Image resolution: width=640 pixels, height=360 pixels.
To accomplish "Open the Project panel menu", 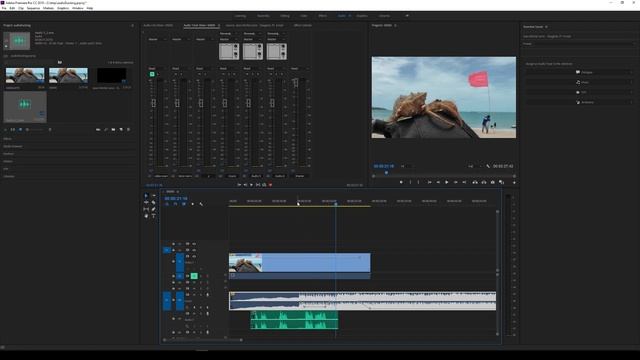I will (132, 25).
